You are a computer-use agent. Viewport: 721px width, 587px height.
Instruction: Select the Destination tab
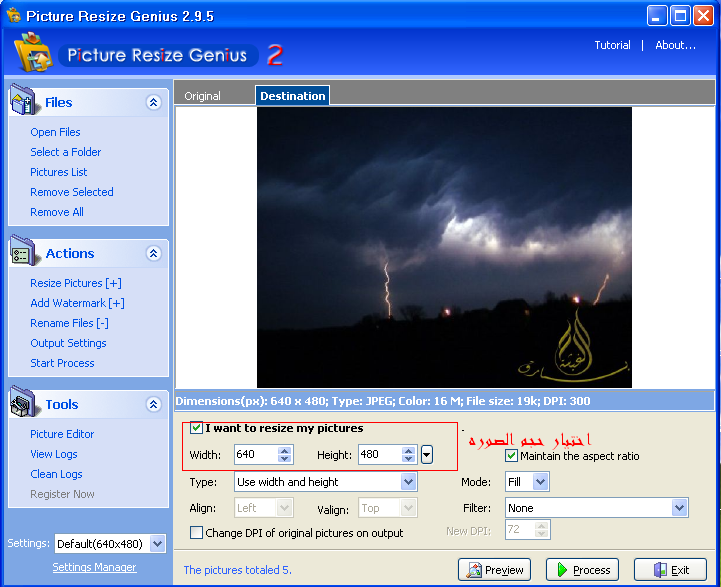coord(292,96)
